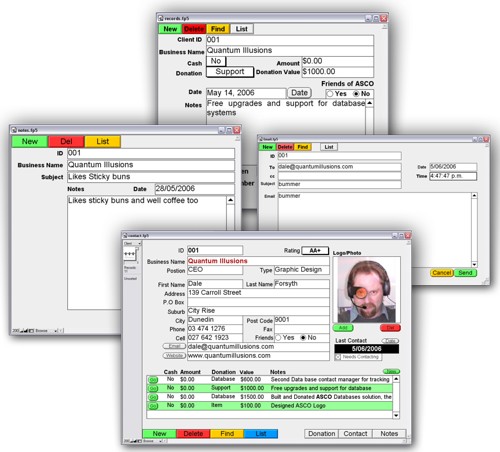This screenshot has width=500, height=452.
Task: Open the record book icon in the contact sidebar
Action: coord(130,254)
